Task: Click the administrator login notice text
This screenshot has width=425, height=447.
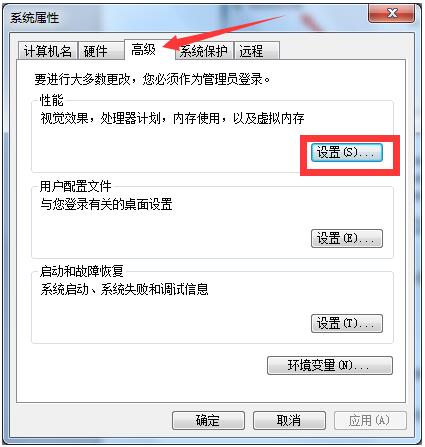Action: click(x=152, y=80)
